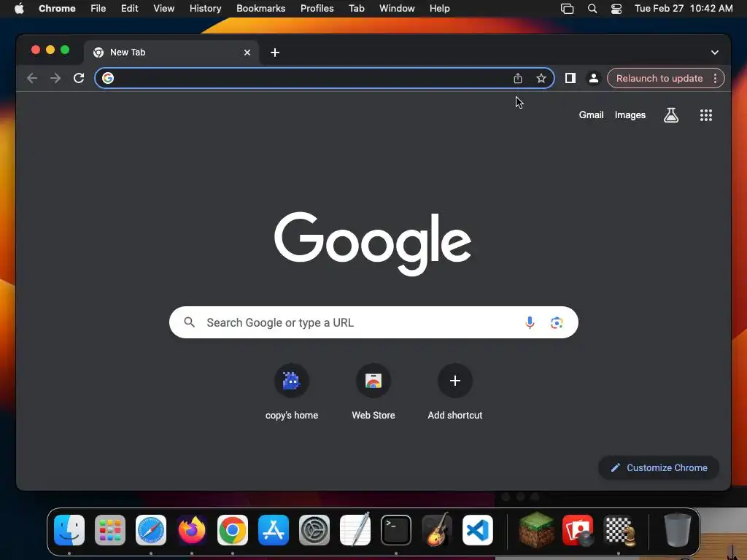Open Terminal from the dock
The height and width of the screenshot is (560, 747).
point(396,530)
